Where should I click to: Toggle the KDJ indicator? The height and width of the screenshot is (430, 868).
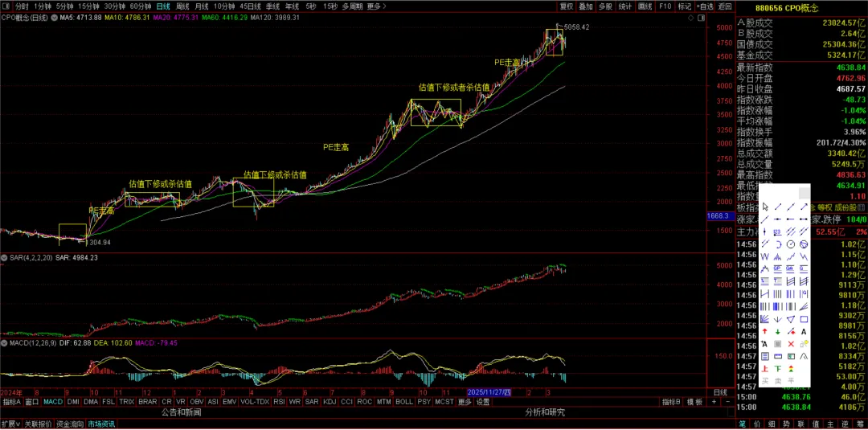tap(330, 402)
